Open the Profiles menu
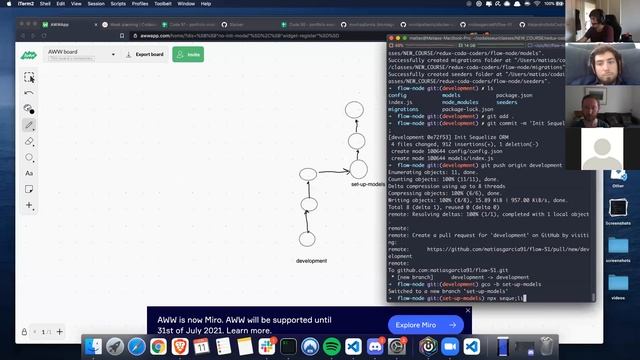The width and height of the screenshot is (640, 360). coord(140,4)
